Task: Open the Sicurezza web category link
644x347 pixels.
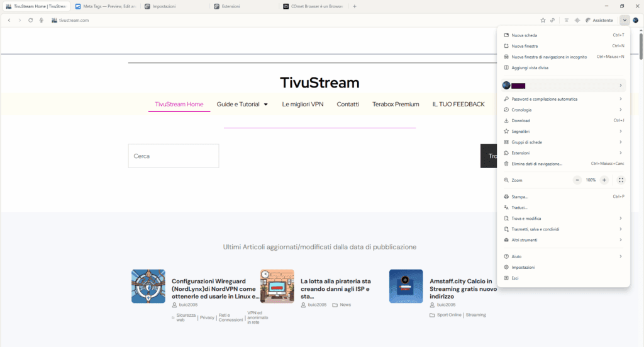Action: coord(186,317)
